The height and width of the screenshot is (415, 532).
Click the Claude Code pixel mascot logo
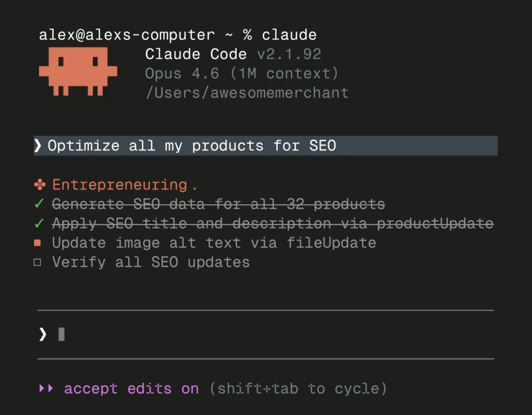(x=78, y=71)
